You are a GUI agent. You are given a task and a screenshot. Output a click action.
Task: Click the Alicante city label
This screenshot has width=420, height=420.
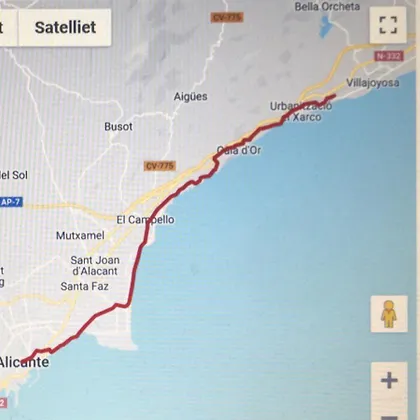(24, 362)
